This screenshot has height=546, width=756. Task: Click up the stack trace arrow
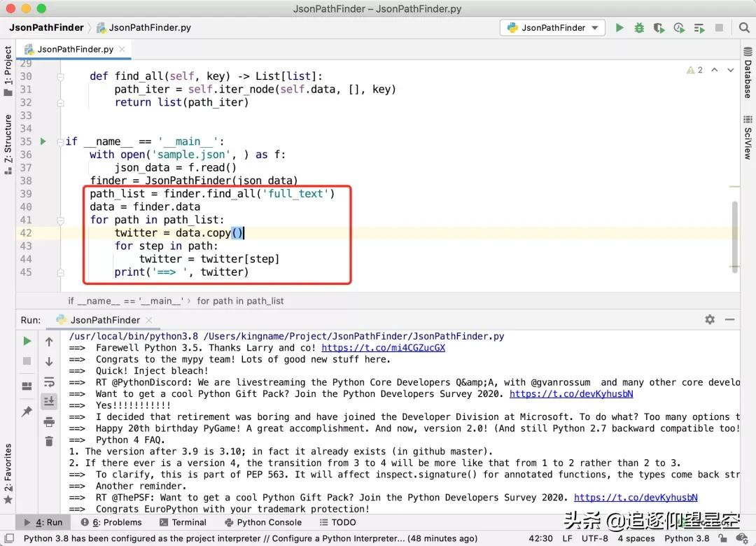click(49, 342)
